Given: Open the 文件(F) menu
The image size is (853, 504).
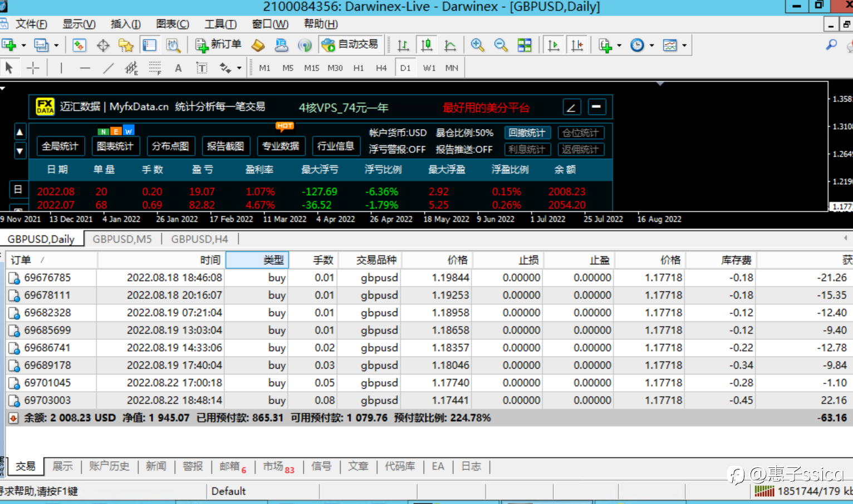Looking at the screenshot, I should [31, 24].
